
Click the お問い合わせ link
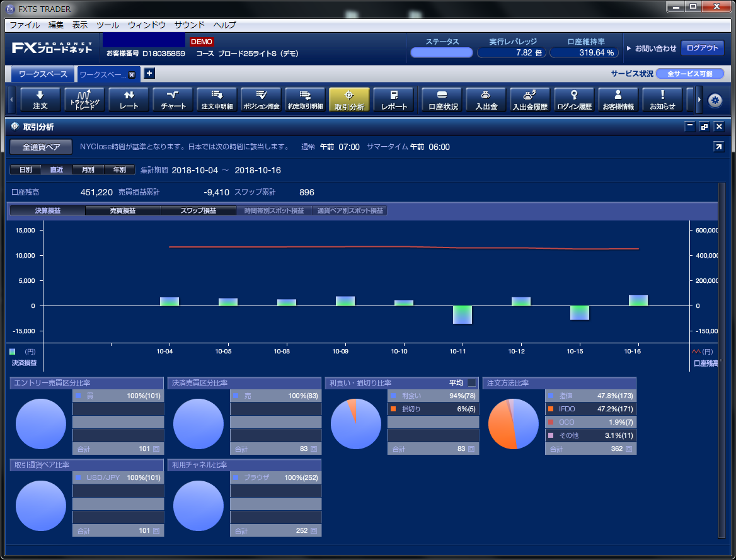point(652,49)
